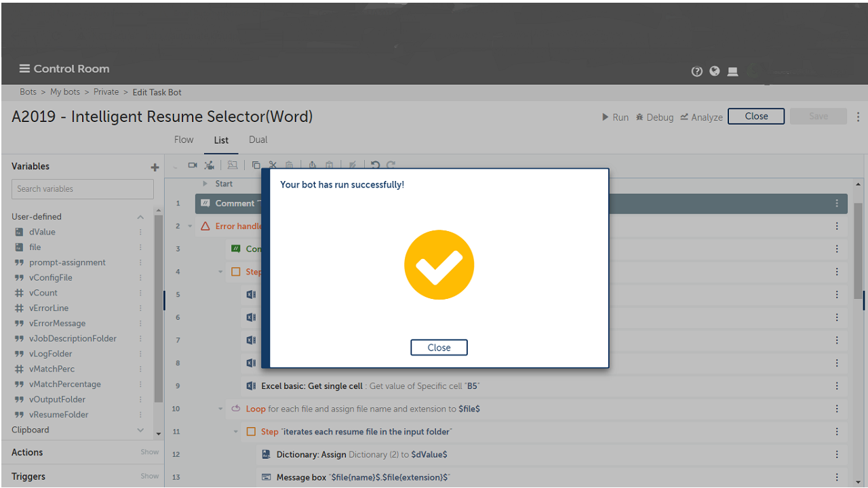Click the Excel icon on line 5
This screenshot has height=488, width=868.
(x=251, y=295)
